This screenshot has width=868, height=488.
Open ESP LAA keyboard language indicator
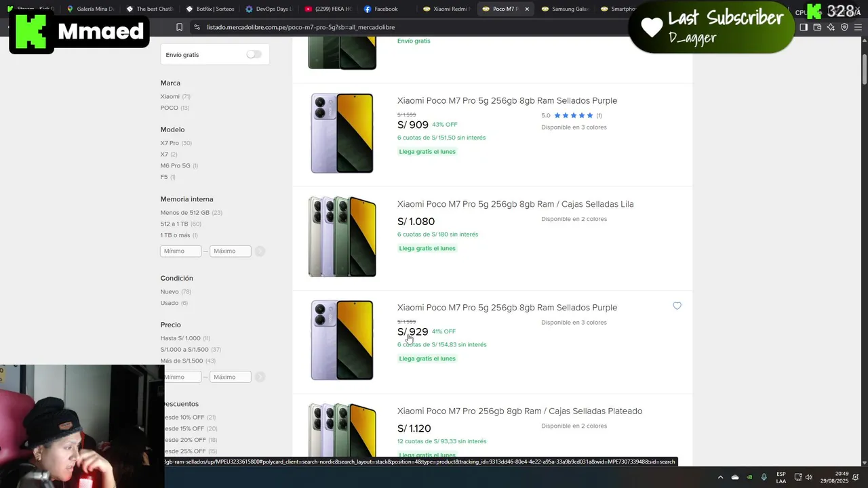tap(781, 477)
